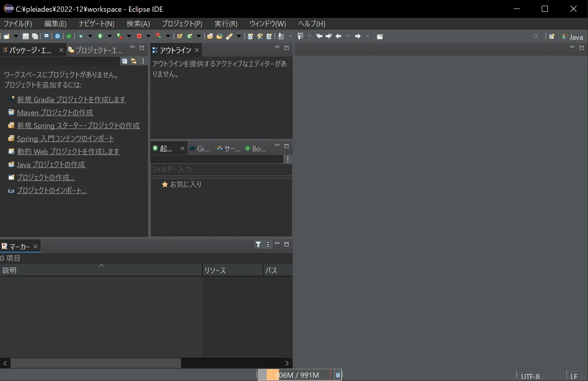This screenshot has width=588, height=381.
Task: Click the Run with toolbox icon
Action: (x=120, y=37)
